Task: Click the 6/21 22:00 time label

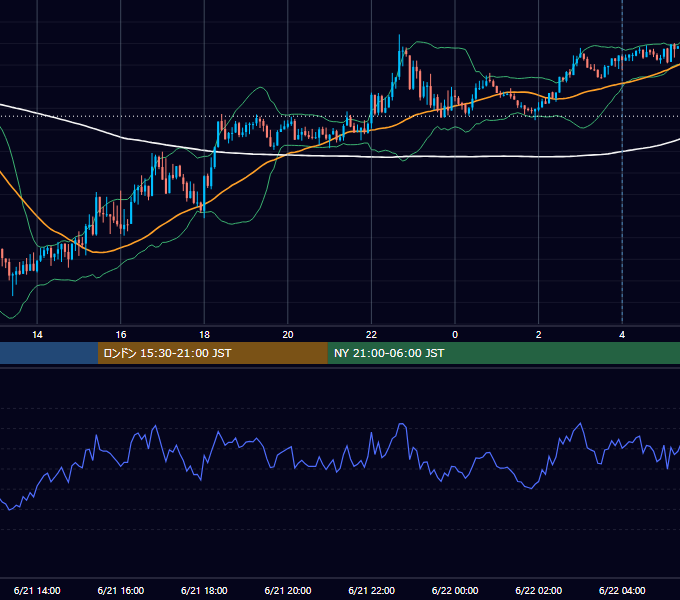Action: (372, 590)
